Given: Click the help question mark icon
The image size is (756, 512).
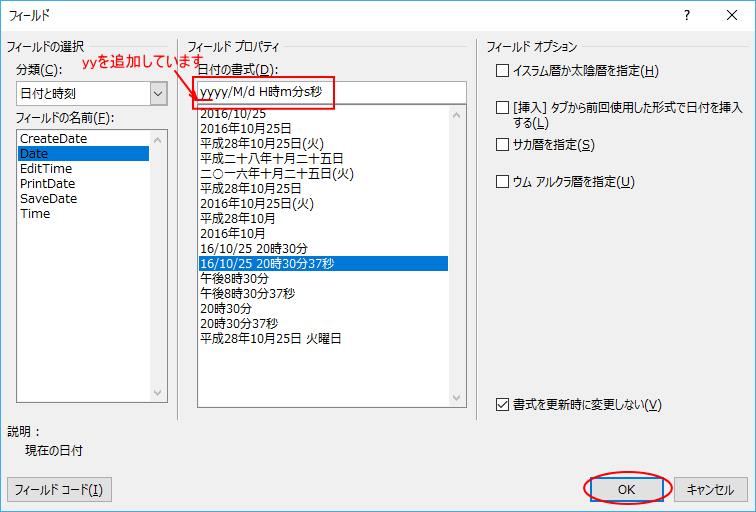Looking at the screenshot, I should pyautogui.click(x=687, y=15).
